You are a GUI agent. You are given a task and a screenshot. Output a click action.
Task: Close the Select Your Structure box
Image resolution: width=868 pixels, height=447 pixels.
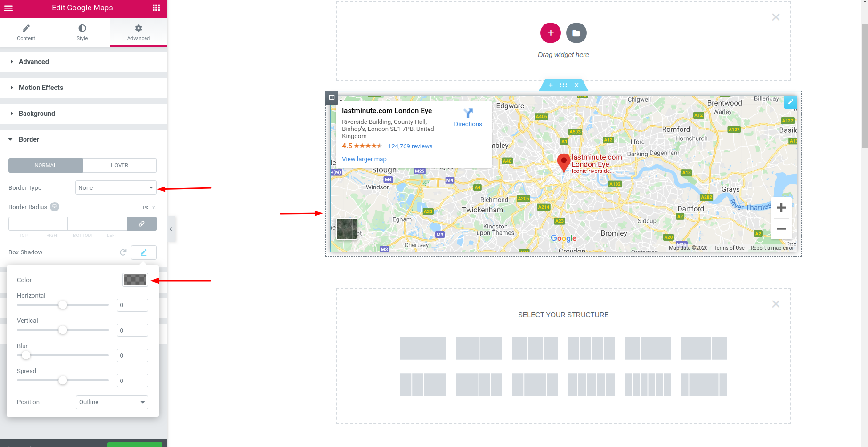click(x=776, y=304)
